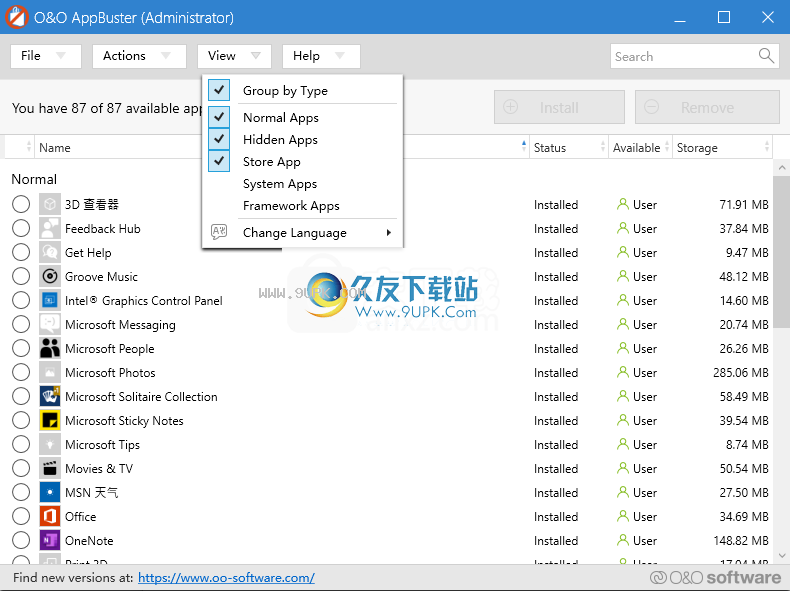Click the vertical scrollbar thumb
Viewport: 790px width, 591px height.
[781, 252]
